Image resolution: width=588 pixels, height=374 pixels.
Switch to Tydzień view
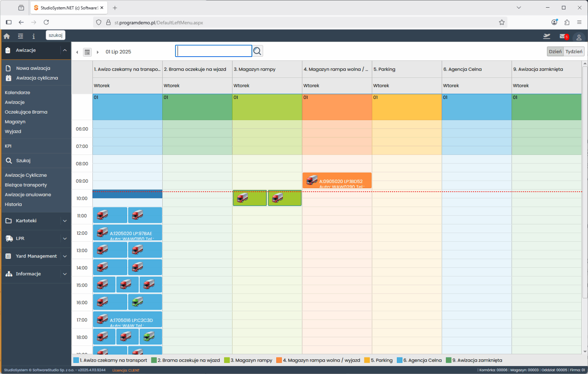pos(574,51)
